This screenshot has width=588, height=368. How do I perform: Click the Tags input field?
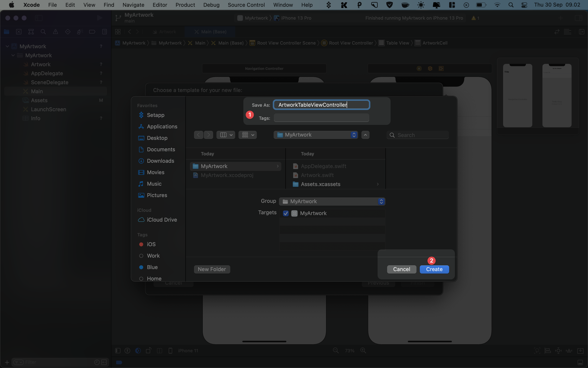321,118
